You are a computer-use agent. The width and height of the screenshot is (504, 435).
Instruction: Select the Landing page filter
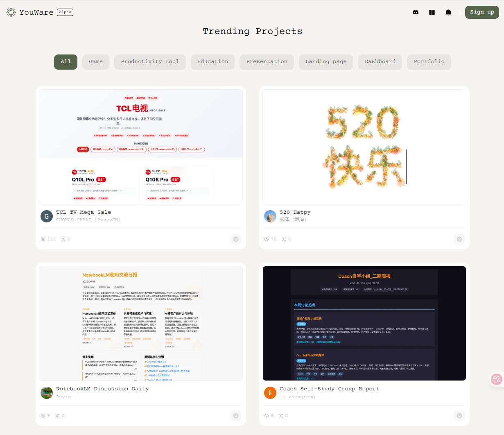point(326,62)
